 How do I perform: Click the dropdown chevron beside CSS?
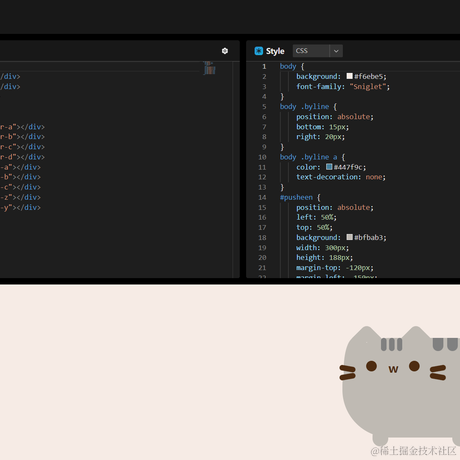336,51
